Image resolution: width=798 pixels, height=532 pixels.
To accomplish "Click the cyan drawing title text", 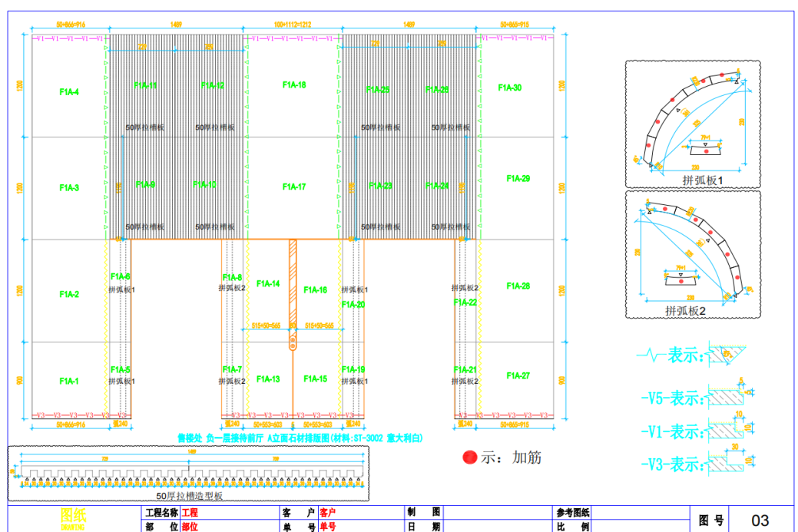I will coord(300,438).
